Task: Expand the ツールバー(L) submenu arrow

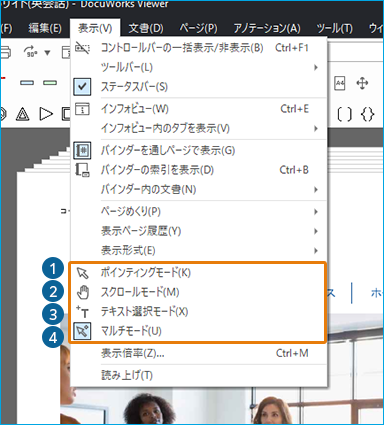Action: (x=316, y=67)
